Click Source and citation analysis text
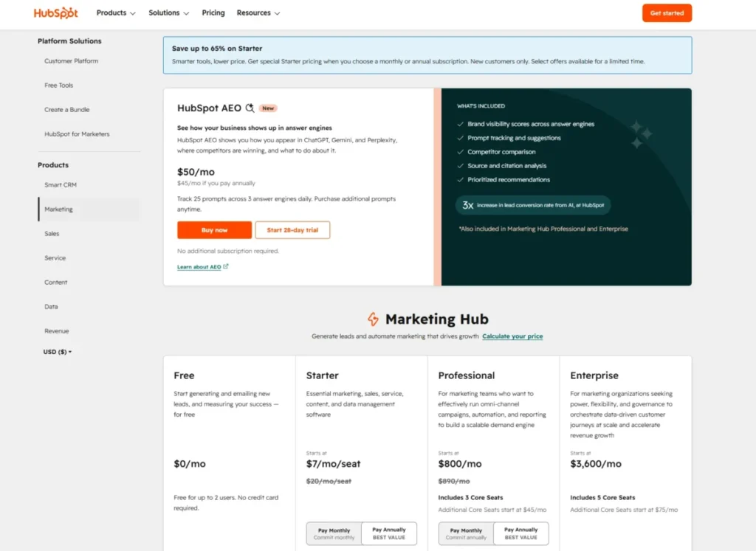The width and height of the screenshot is (756, 551). (x=506, y=166)
